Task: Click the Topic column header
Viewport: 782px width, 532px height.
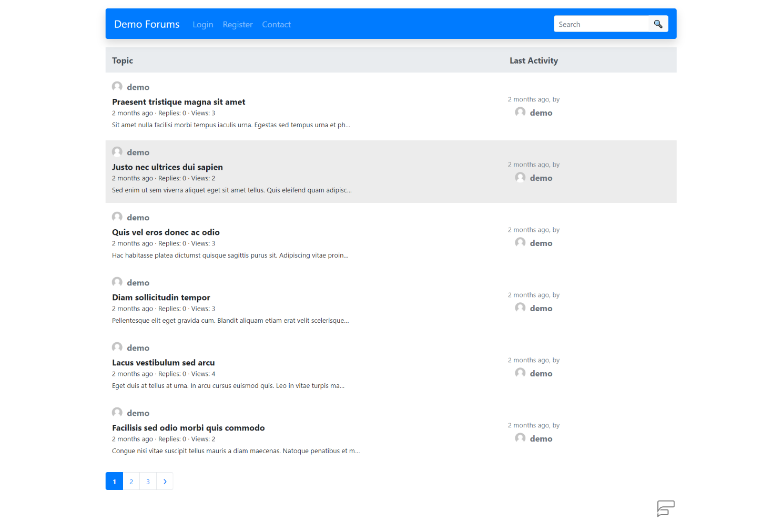Action: point(123,60)
